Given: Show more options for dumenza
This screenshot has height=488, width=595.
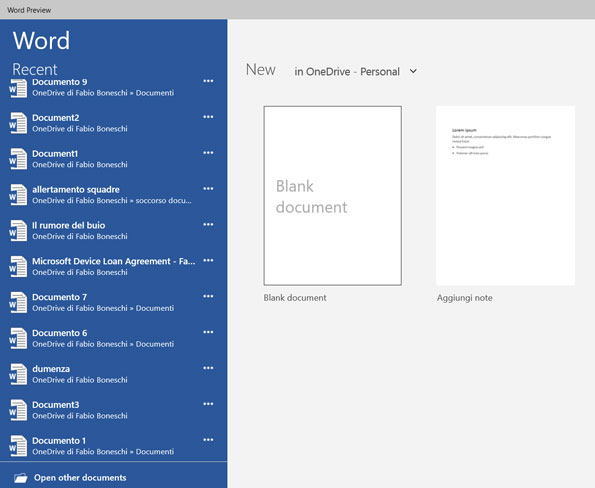Looking at the screenshot, I should pos(208,368).
